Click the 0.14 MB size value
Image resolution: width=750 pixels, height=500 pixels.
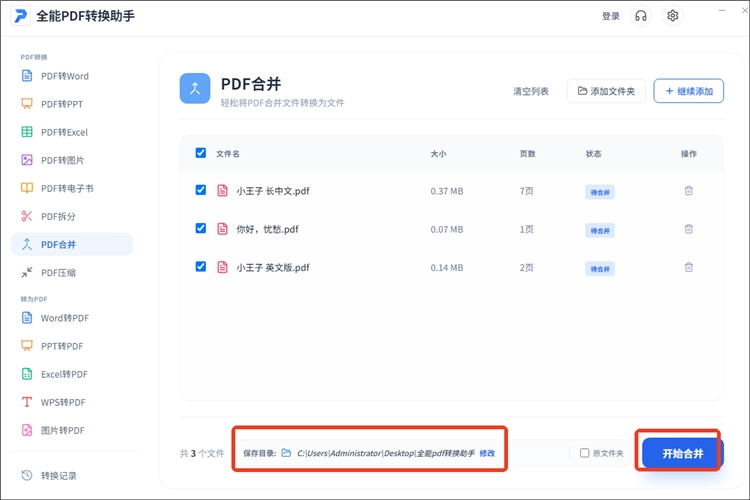tap(447, 267)
